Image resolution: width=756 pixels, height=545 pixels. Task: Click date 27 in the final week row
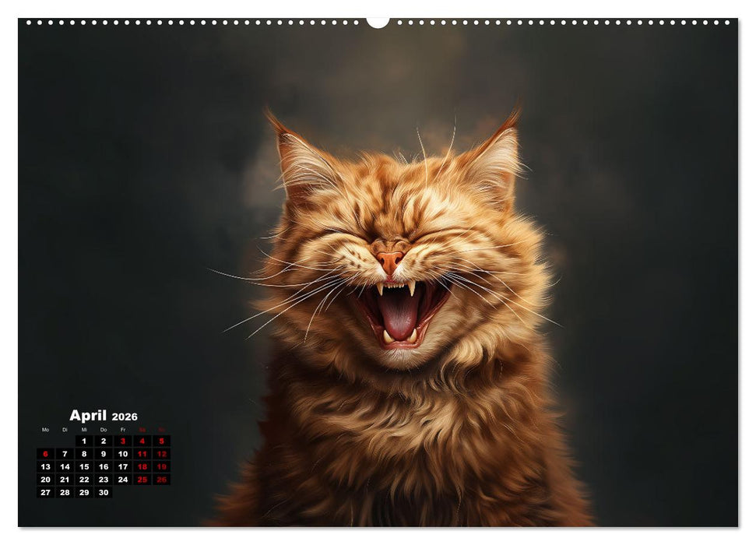click(46, 492)
